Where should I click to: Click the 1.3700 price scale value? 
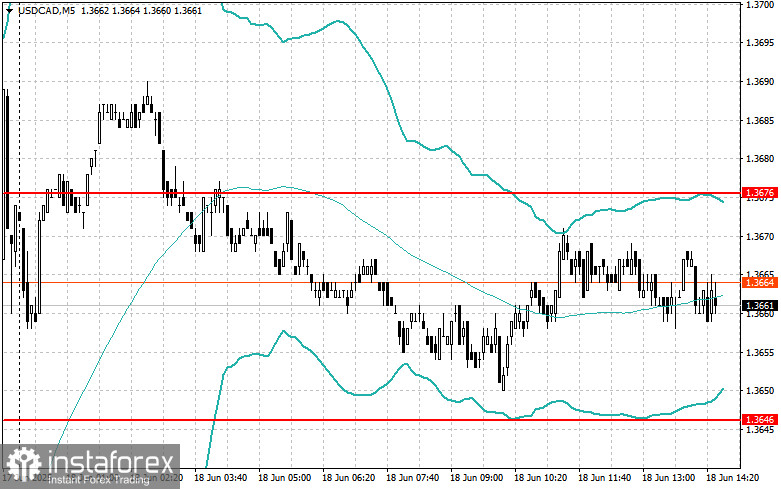point(760,4)
